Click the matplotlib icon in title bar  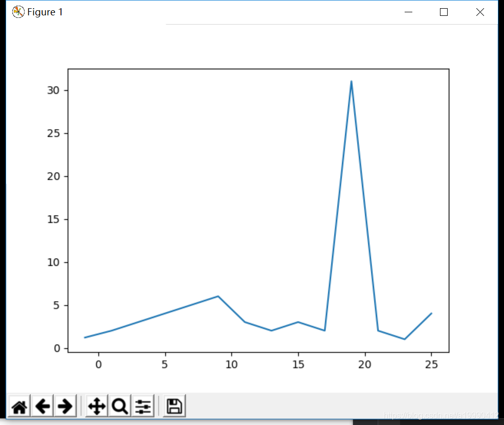tap(18, 12)
